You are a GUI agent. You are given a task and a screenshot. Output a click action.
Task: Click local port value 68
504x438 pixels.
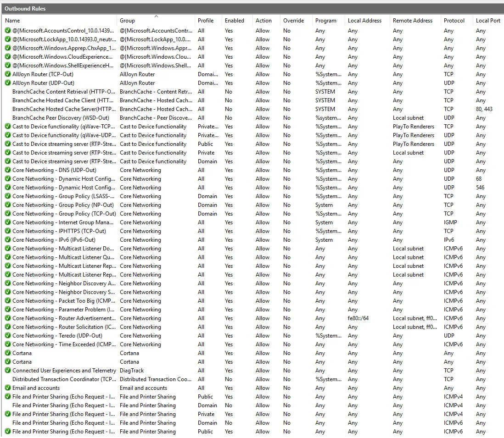[x=479, y=179]
